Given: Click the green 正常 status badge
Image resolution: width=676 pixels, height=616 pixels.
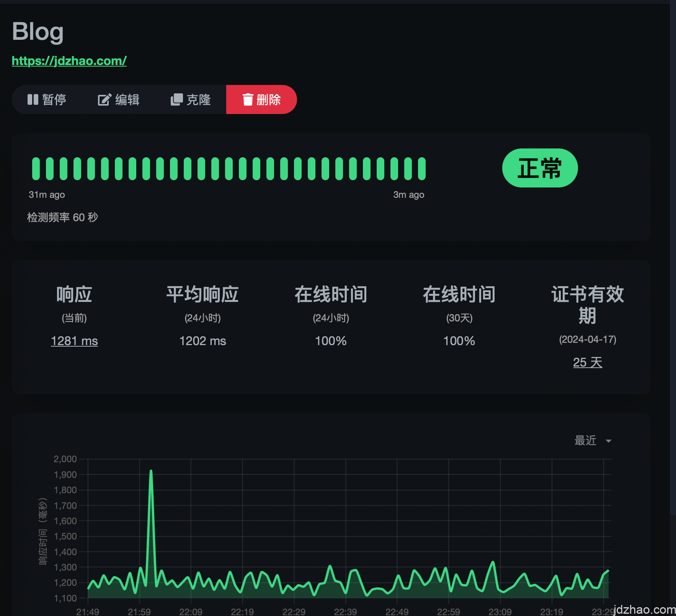Looking at the screenshot, I should point(540,168).
